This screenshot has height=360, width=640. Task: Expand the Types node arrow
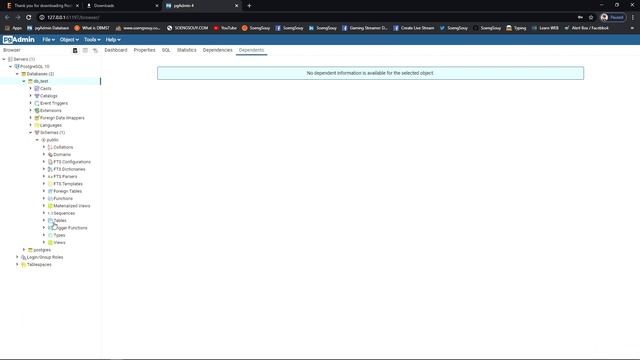coord(44,235)
